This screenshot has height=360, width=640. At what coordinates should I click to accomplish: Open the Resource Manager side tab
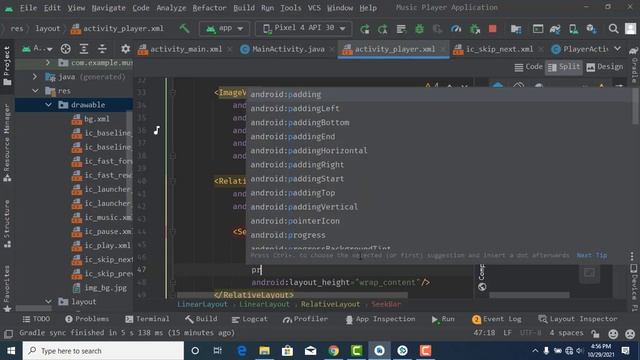tap(7, 143)
